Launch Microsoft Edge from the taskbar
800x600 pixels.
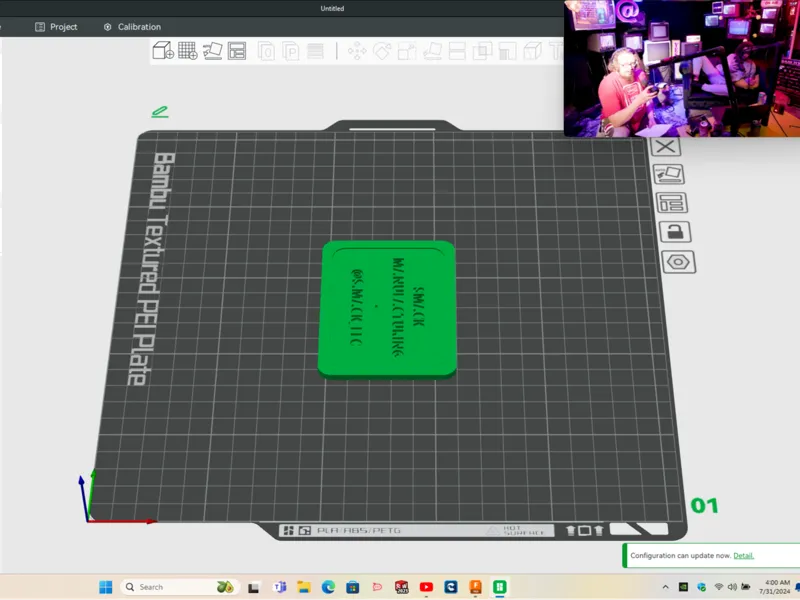coord(328,587)
